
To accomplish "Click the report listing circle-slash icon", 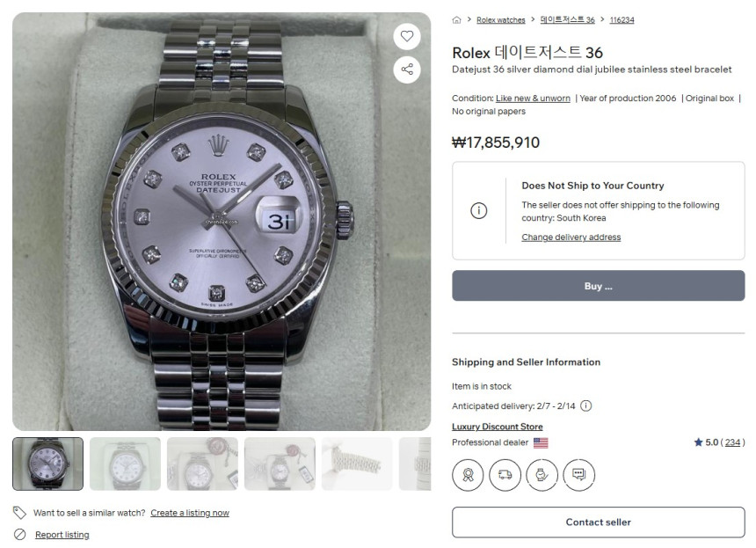I will [19, 535].
